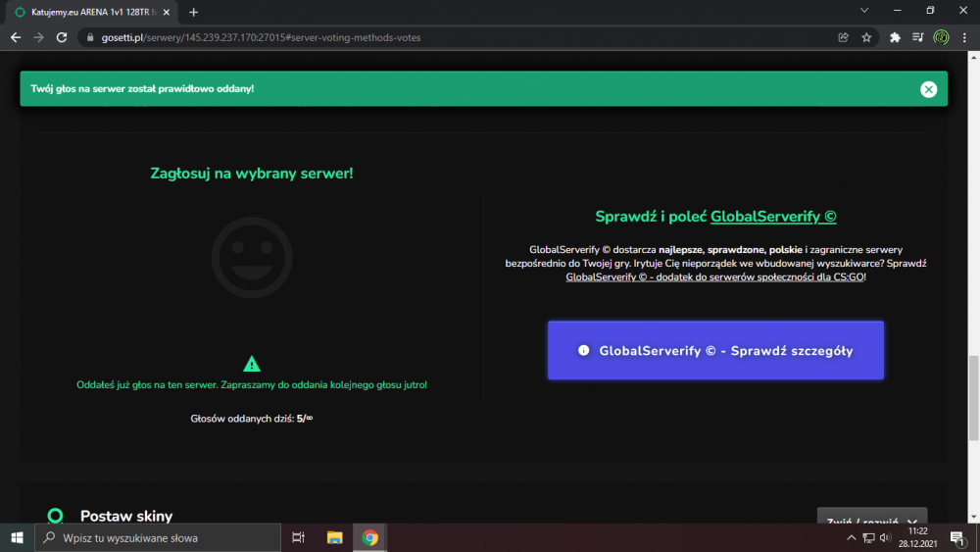This screenshot has height=552, width=980.
Task: Open the volume speaker tray icon
Action: (885, 537)
